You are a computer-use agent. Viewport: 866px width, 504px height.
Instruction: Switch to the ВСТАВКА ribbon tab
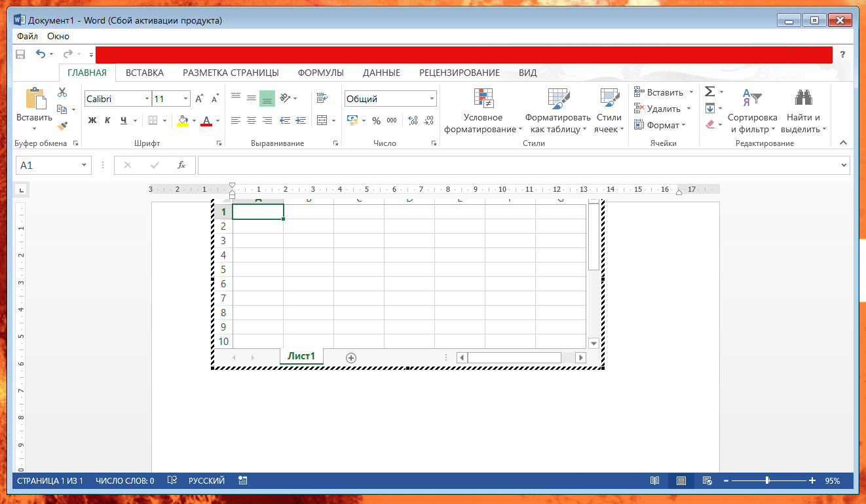pos(145,73)
